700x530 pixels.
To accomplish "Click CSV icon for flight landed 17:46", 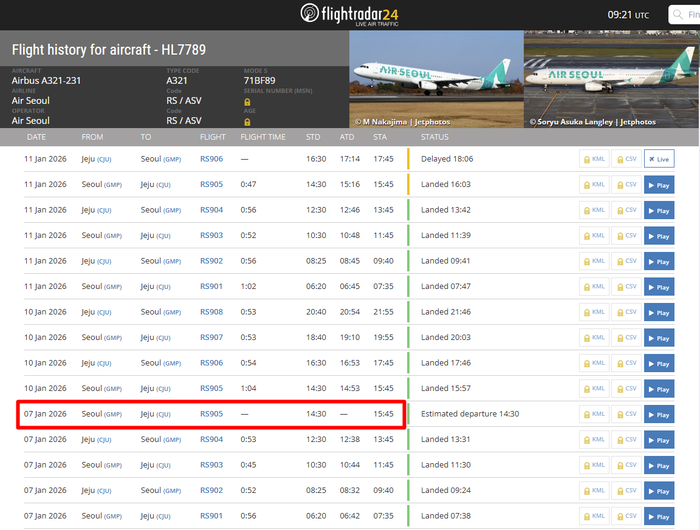I will coord(626,363).
